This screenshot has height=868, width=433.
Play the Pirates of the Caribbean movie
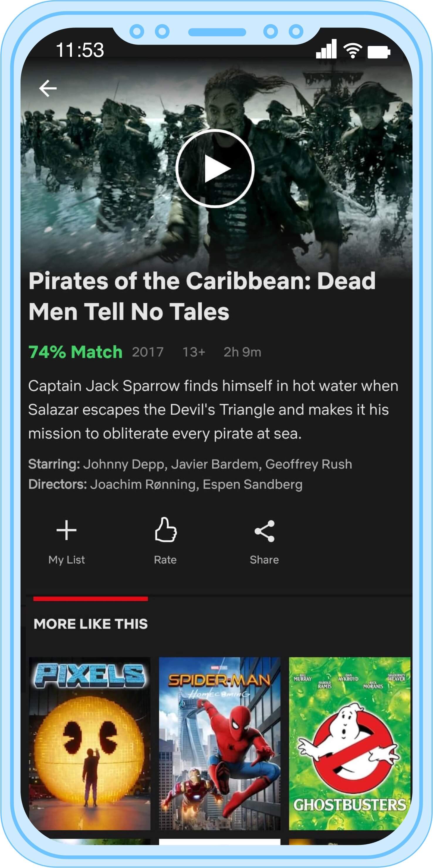click(214, 168)
